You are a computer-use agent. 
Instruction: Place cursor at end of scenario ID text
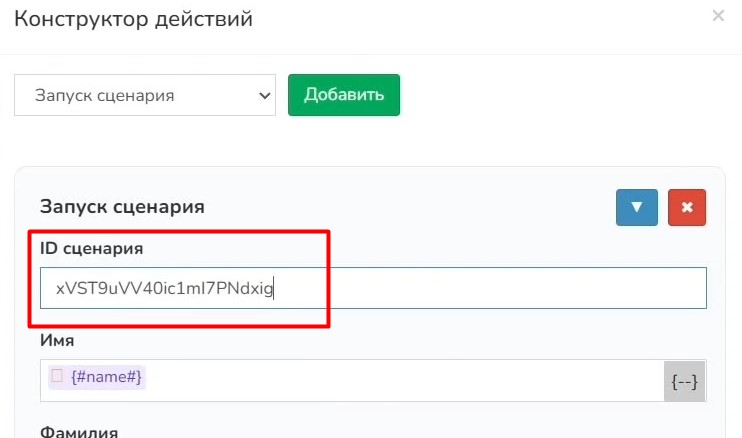pos(276,289)
